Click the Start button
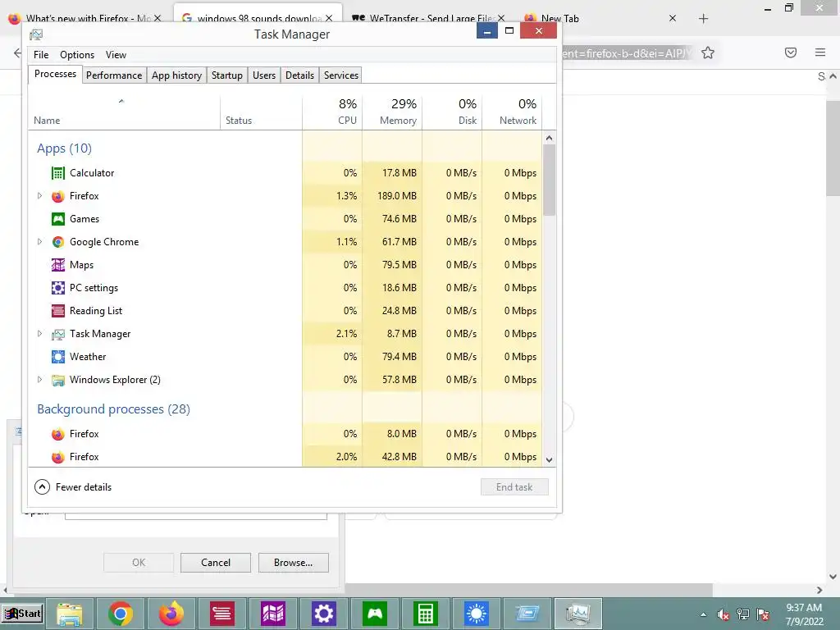 pos(22,614)
